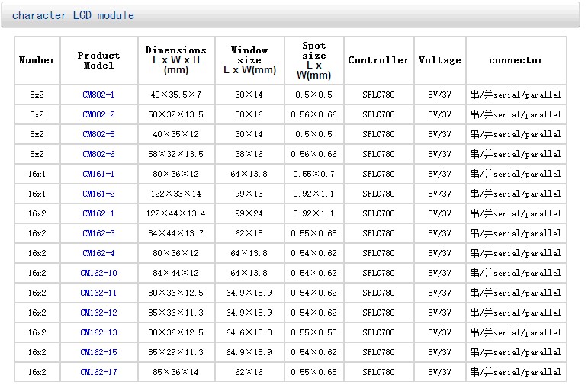Select the CM162-3 model link
Viewport: 588px width, 388px height.
coord(98,233)
